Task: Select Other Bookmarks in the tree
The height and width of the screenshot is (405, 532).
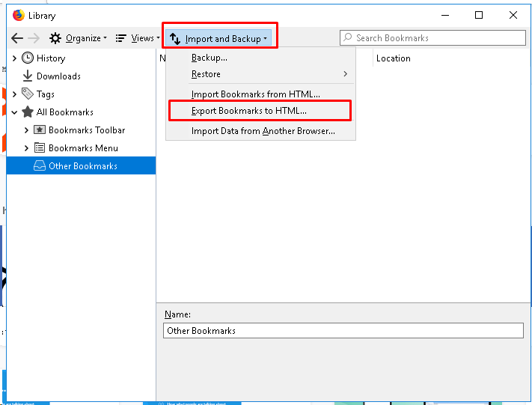Action: [81, 165]
